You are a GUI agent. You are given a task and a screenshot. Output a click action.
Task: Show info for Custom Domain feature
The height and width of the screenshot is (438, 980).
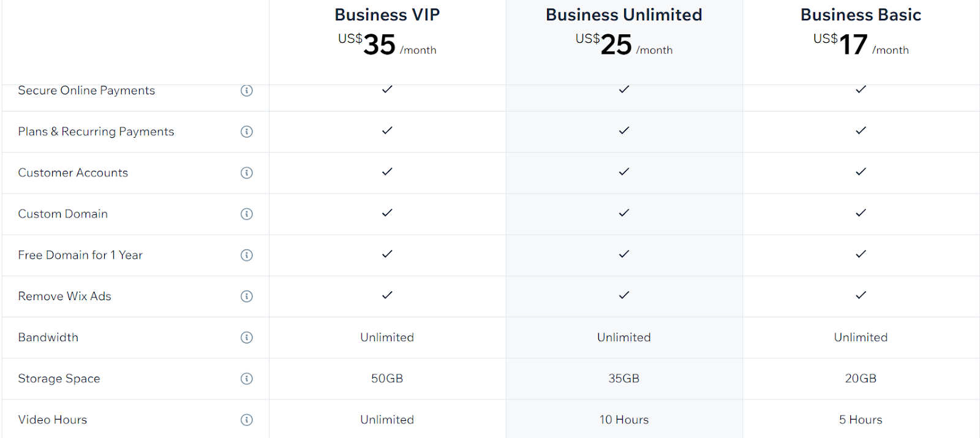(247, 214)
